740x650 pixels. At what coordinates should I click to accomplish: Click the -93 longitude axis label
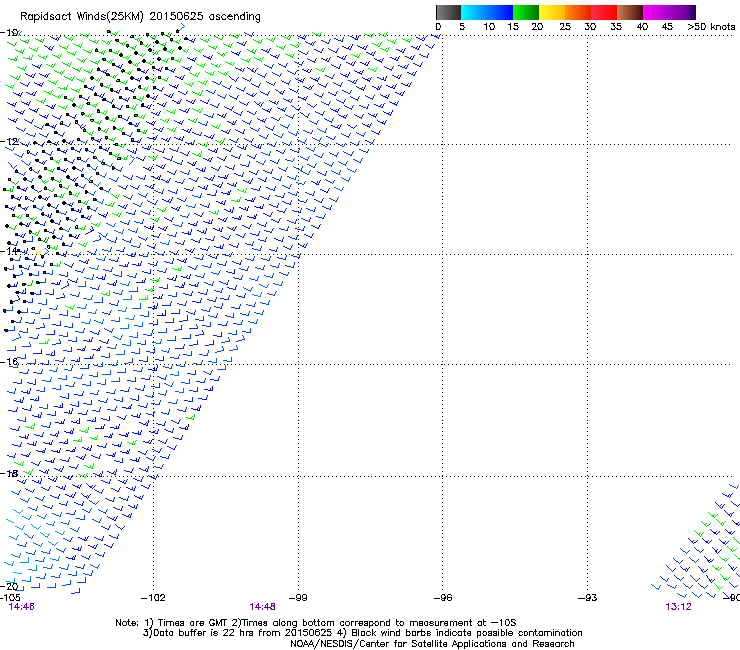tap(588, 598)
